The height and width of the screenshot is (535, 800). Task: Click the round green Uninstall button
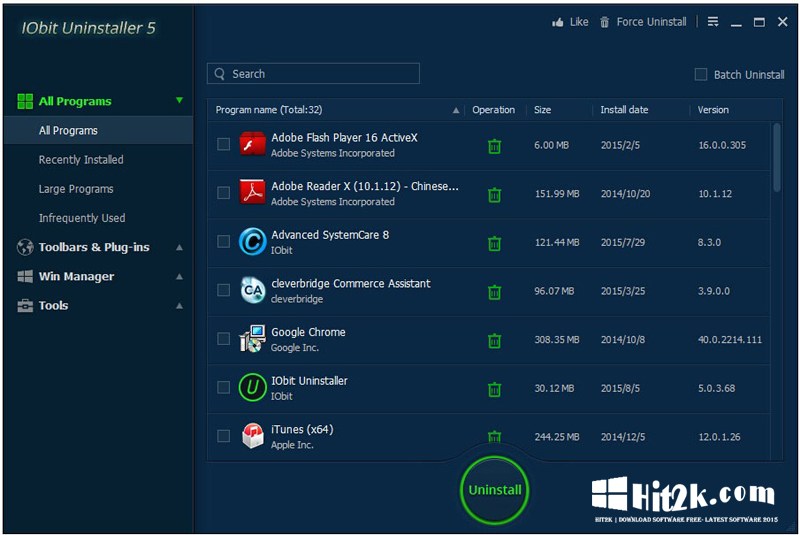tap(494, 490)
